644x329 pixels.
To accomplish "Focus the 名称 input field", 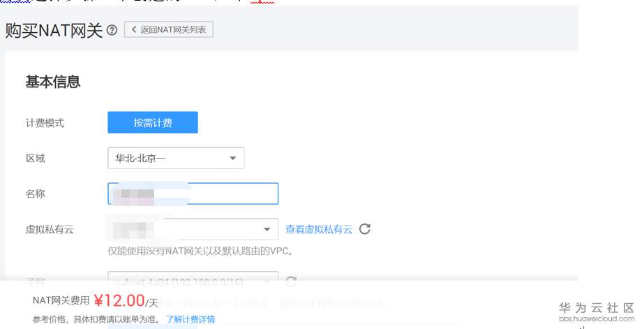I will (193, 193).
